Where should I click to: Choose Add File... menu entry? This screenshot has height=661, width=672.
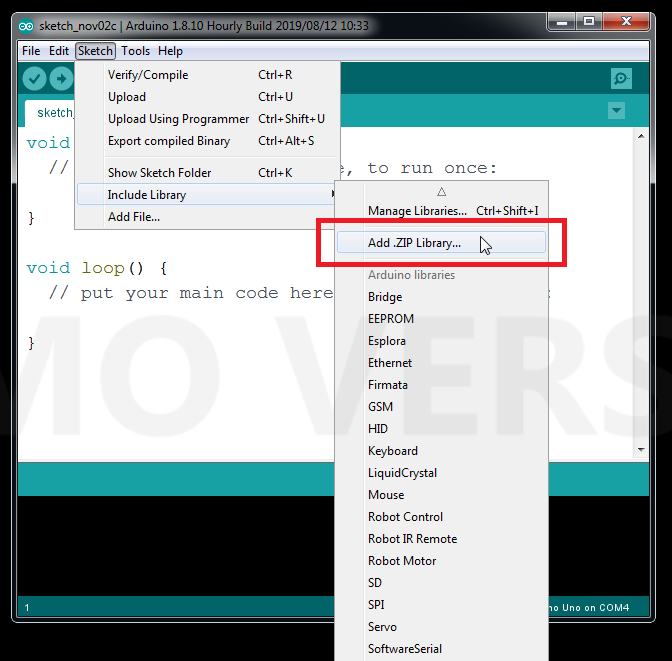click(x=207, y=217)
